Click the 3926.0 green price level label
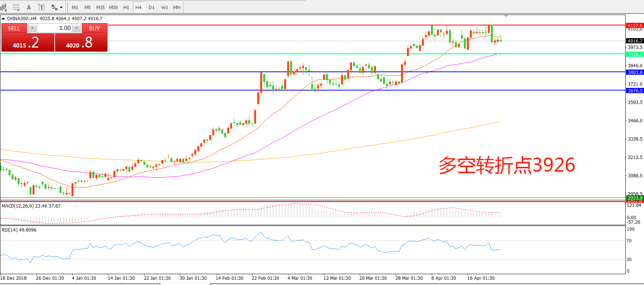Screen dimensions: 644x285 [635, 54]
